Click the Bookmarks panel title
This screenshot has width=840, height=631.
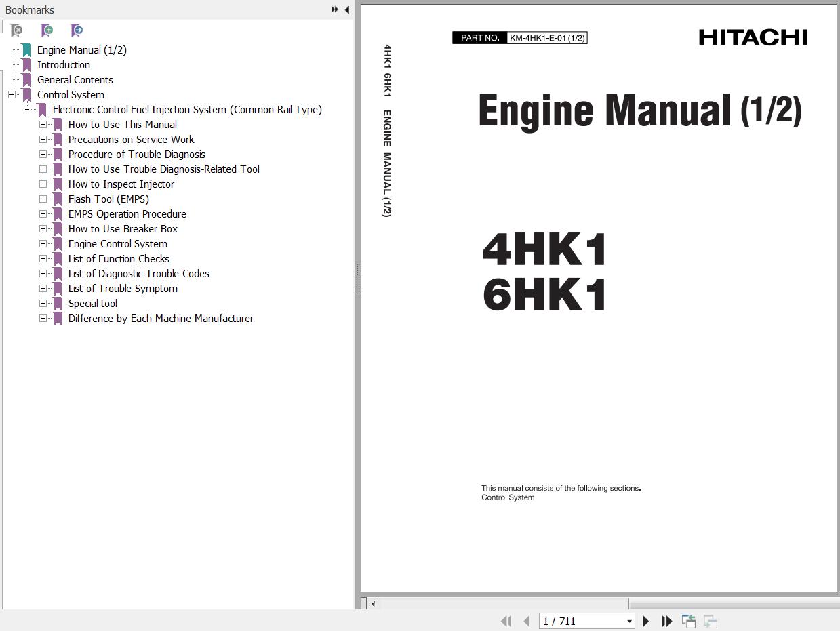pyautogui.click(x=30, y=9)
